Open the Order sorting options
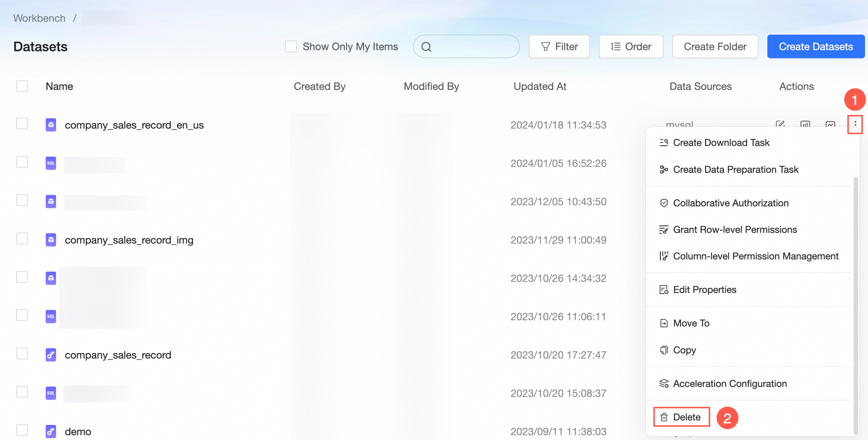This screenshot has width=868, height=440. point(631,46)
